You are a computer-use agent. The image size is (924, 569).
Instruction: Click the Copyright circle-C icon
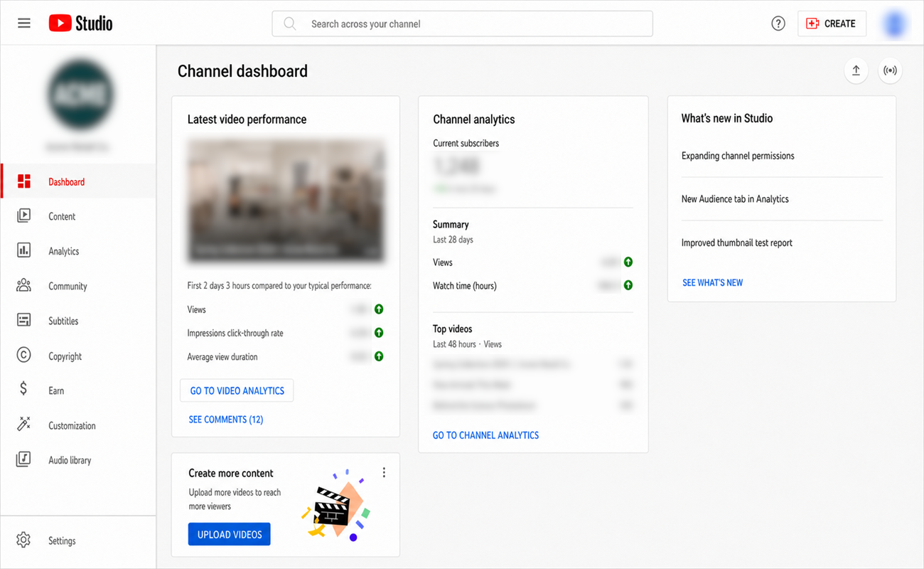[24, 356]
